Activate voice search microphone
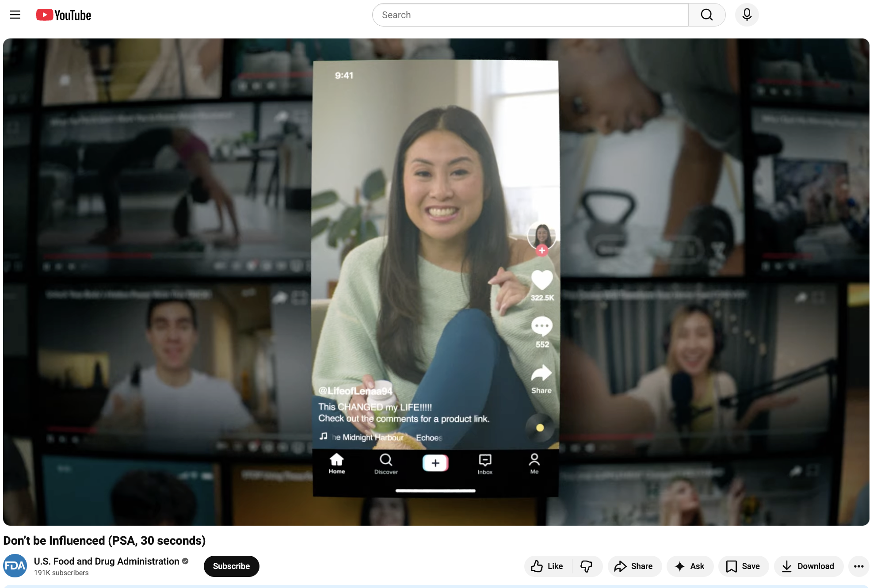 747,15
